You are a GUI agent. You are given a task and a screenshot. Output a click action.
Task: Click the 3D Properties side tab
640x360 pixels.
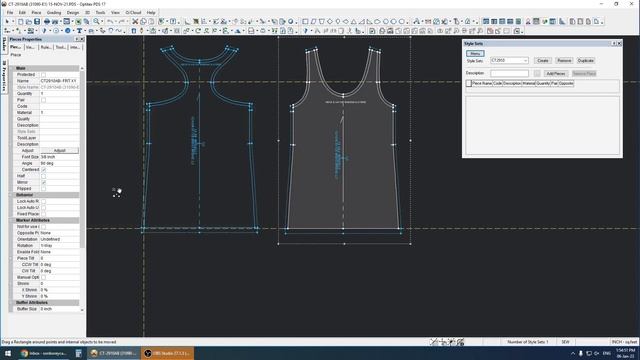4,76
